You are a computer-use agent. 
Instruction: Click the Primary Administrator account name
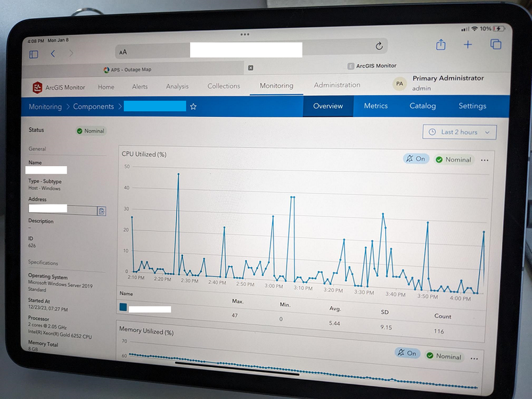(448, 78)
